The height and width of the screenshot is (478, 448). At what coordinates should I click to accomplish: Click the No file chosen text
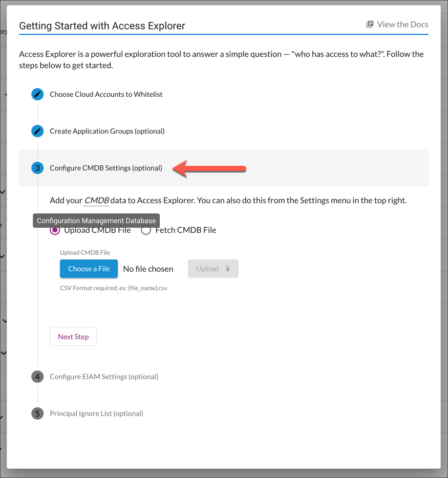148,269
